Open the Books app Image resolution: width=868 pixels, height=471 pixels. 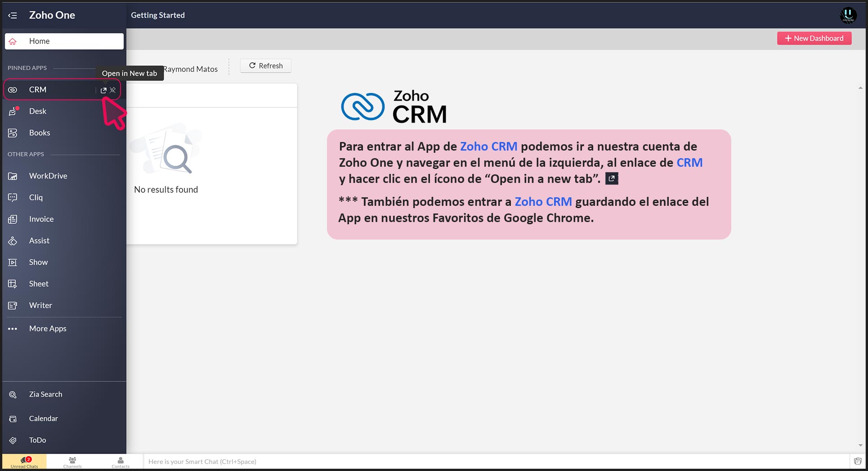(x=40, y=133)
